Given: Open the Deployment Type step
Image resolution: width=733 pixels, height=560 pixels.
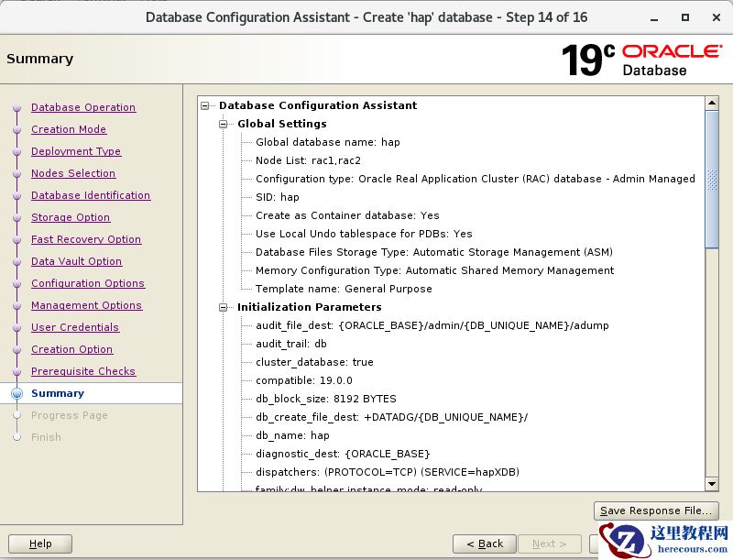Looking at the screenshot, I should click(76, 151).
